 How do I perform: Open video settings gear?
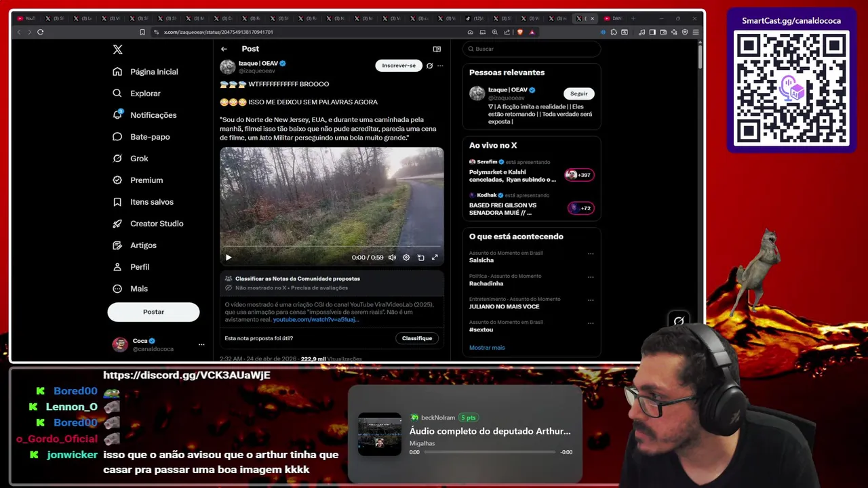[x=406, y=258]
